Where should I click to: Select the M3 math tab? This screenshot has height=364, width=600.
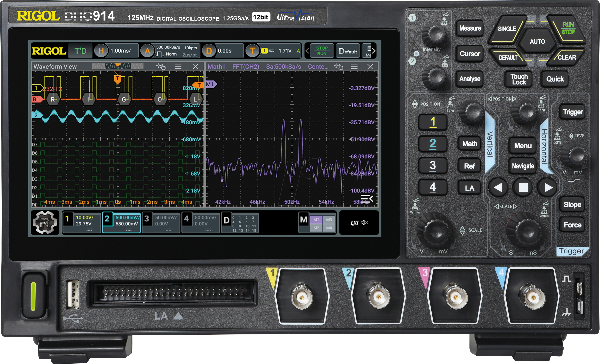click(x=329, y=220)
